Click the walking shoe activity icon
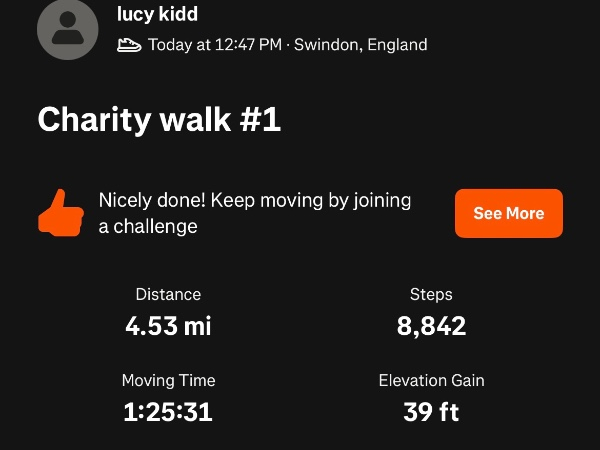This screenshot has height=450, width=600. pos(129,45)
